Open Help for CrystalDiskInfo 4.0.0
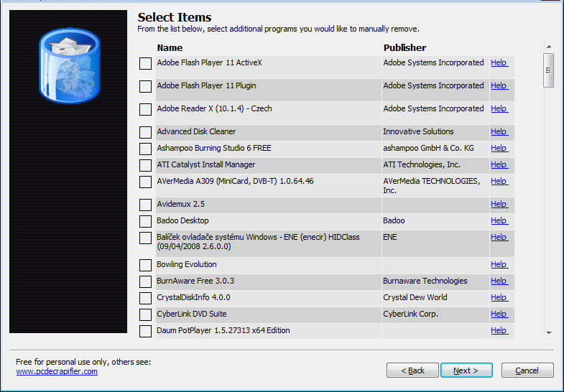This screenshot has width=564, height=392. click(x=499, y=298)
